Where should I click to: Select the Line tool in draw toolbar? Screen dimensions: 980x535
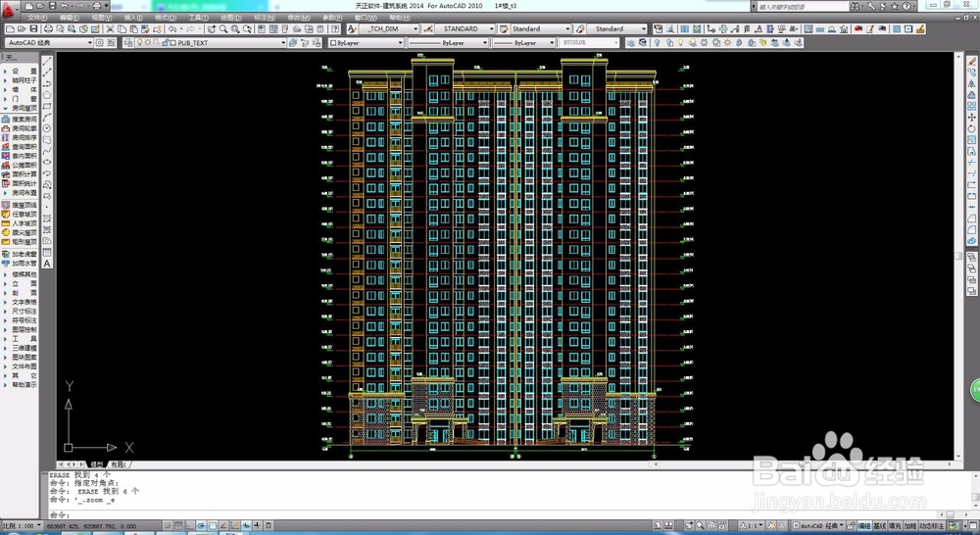[47, 62]
